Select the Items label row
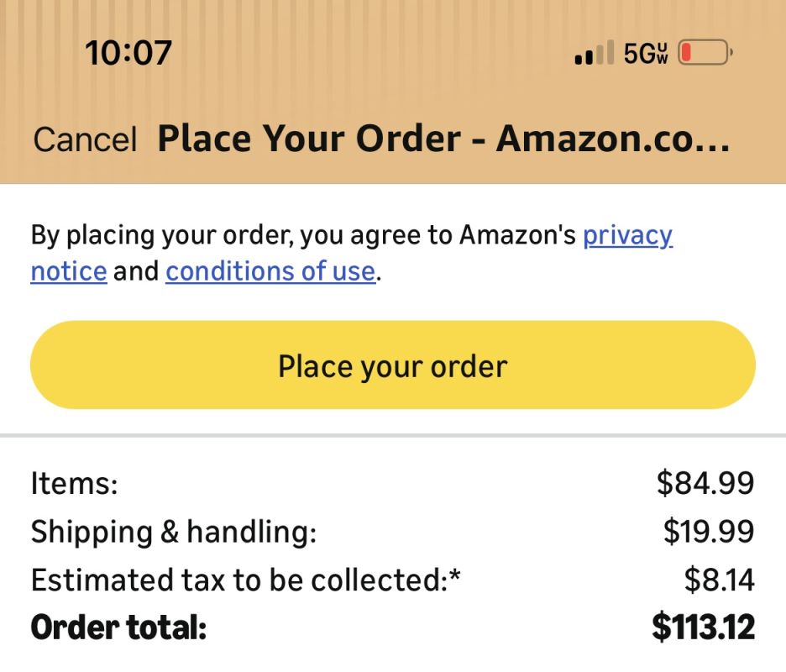The width and height of the screenshot is (786, 672). coord(74,483)
